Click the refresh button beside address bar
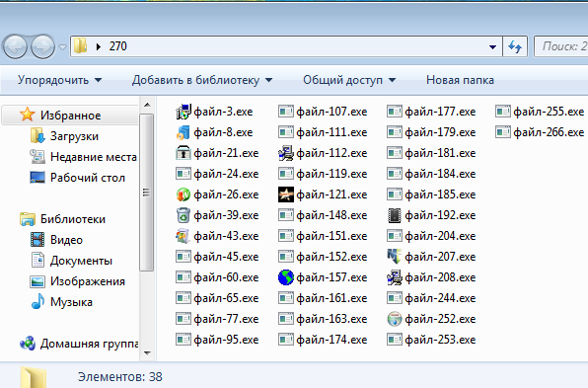This screenshot has height=388, width=588. point(515,46)
